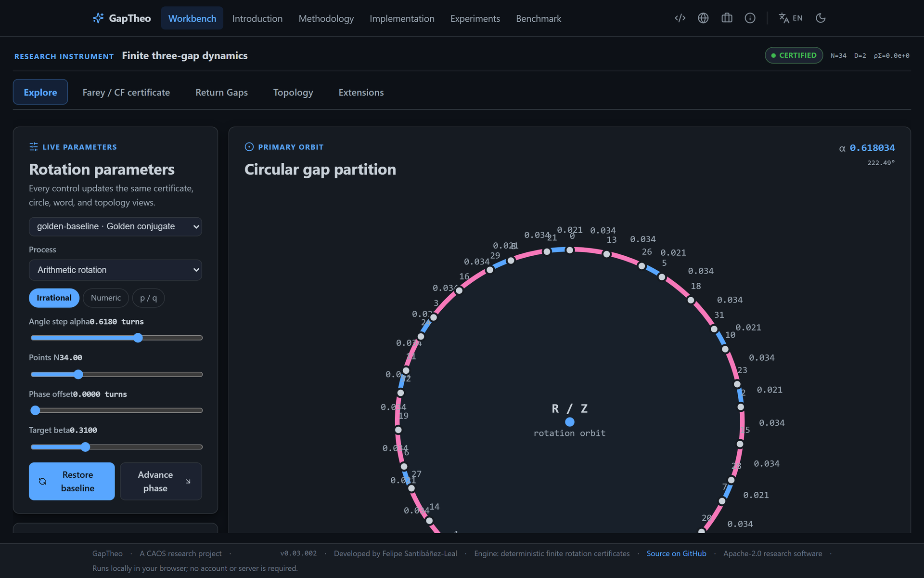Click the PRIMARY ORBIT section label

pos(291,147)
